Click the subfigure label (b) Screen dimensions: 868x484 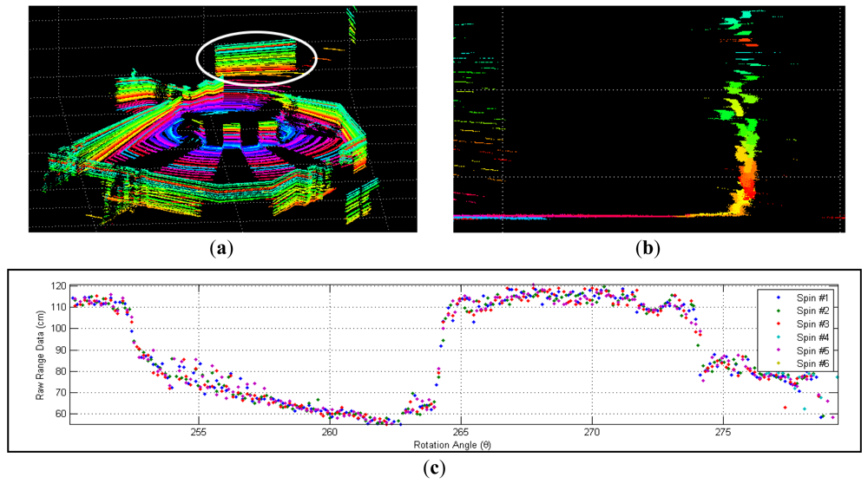click(x=648, y=248)
